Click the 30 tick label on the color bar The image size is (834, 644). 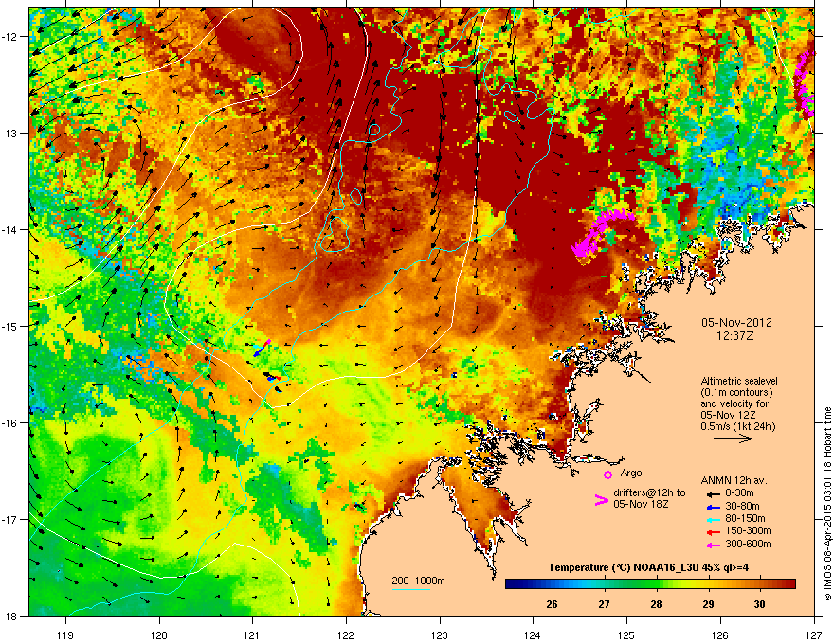(x=759, y=604)
